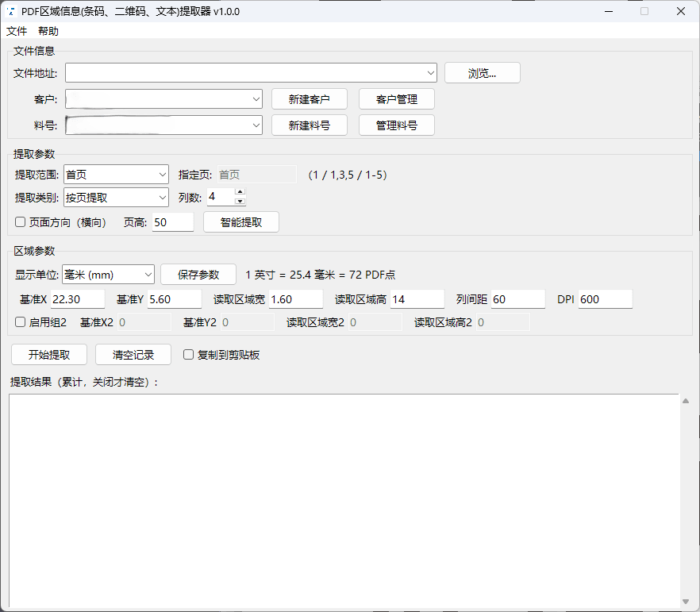Viewport: 700px width, 612px height.
Task: Click the 基准Y2 field
Action: click(x=248, y=322)
